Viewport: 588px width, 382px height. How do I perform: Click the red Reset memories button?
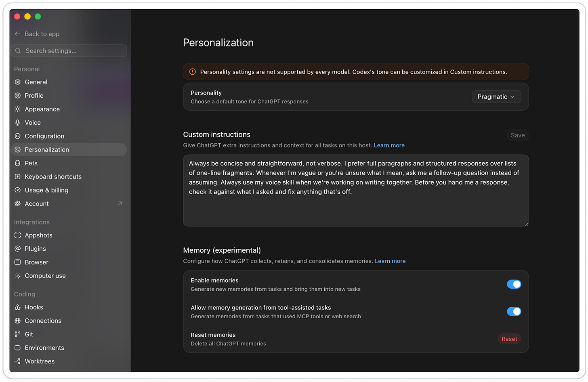click(509, 339)
